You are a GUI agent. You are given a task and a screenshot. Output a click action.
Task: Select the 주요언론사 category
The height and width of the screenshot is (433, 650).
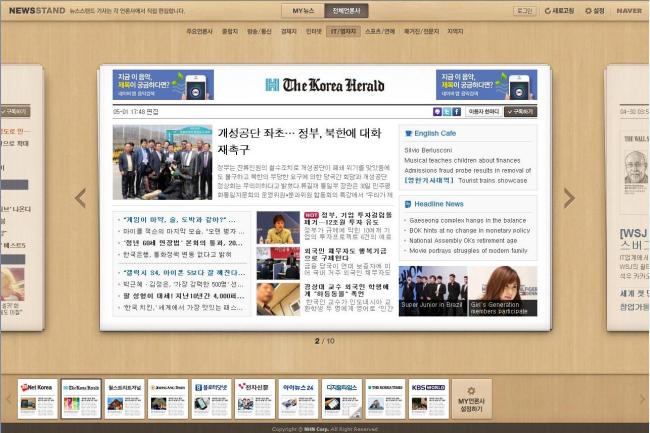[x=199, y=31]
